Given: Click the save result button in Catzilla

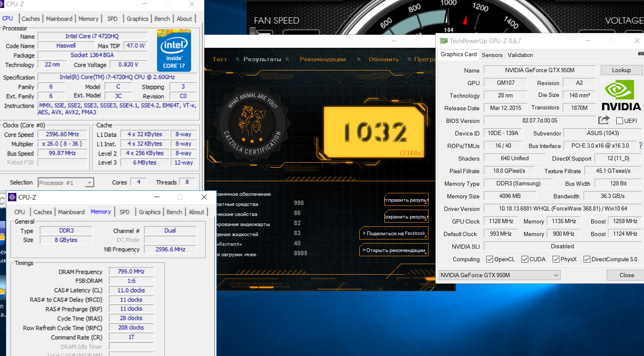Looking at the screenshot, I should [406, 217].
